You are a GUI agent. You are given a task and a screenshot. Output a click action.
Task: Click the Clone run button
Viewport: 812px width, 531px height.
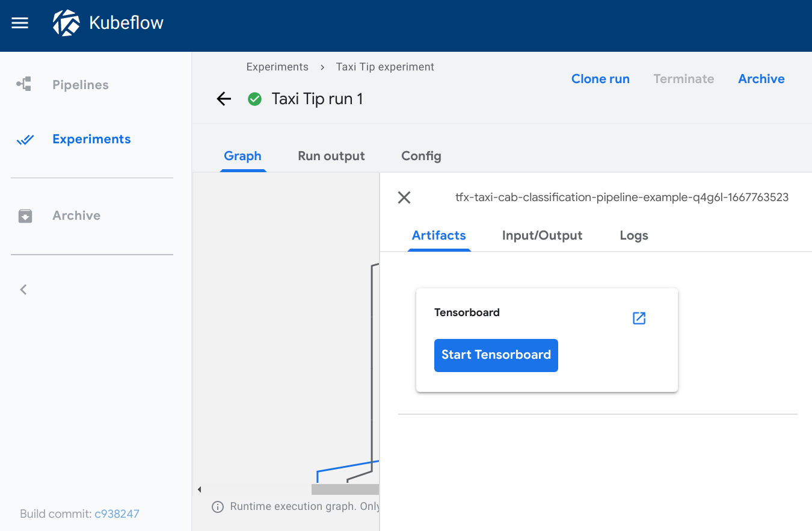point(600,78)
